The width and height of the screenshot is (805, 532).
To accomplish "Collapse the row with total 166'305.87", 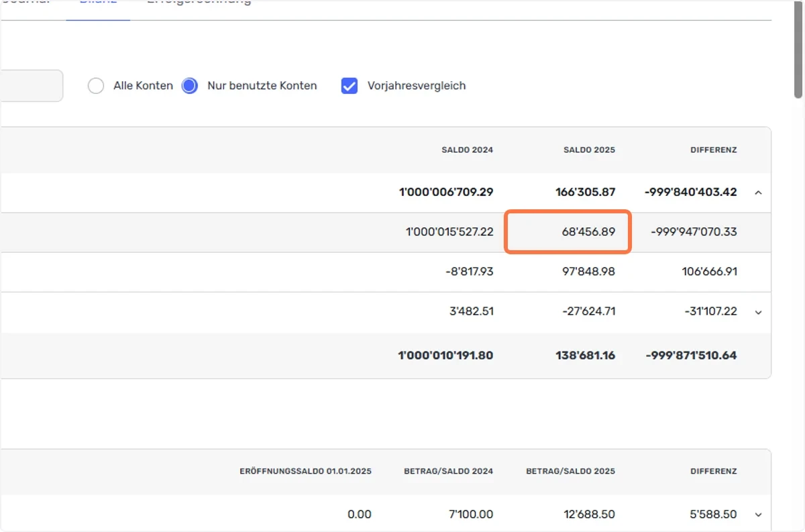I will 758,193.
